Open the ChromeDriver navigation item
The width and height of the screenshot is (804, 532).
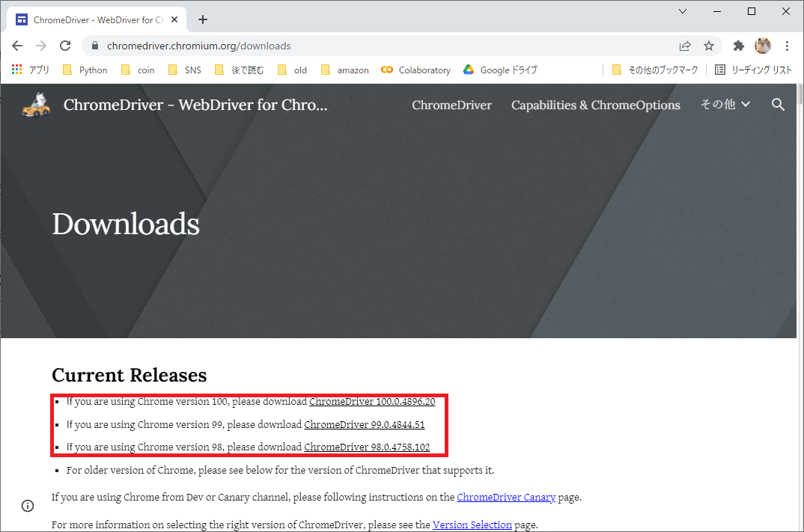point(451,105)
